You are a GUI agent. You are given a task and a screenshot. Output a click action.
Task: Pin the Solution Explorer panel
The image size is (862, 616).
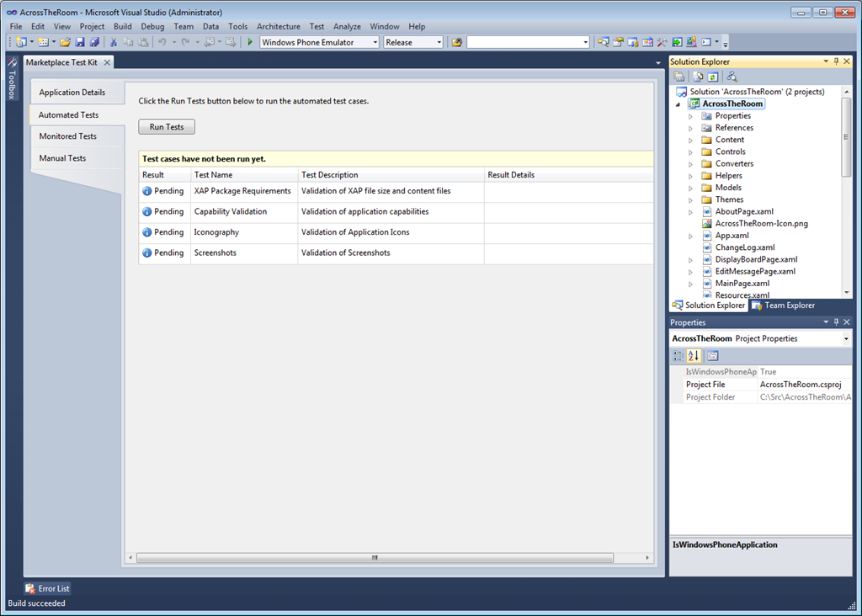click(x=836, y=61)
